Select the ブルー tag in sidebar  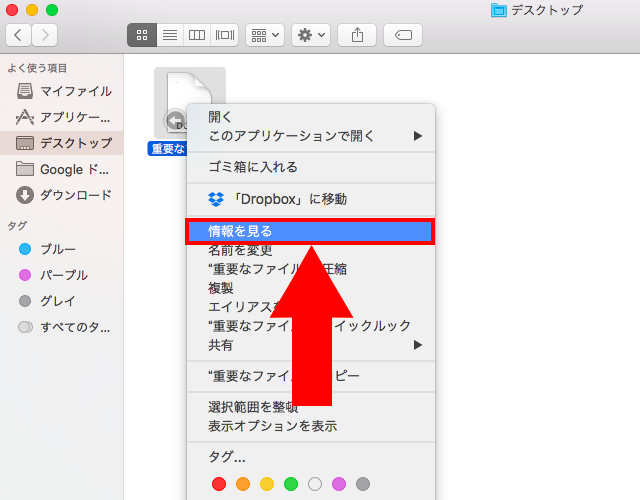57,249
